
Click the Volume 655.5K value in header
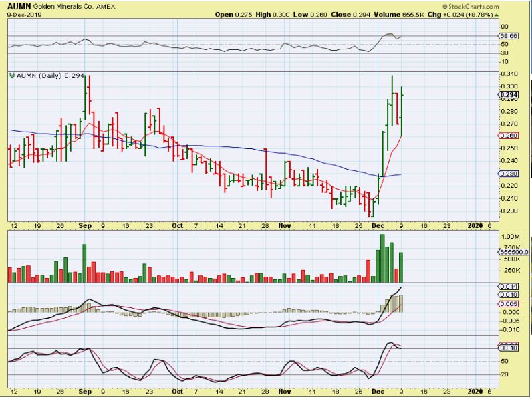[x=398, y=15]
